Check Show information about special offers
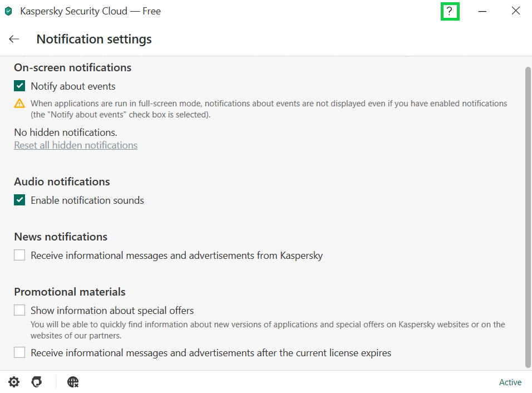 tap(20, 310)
